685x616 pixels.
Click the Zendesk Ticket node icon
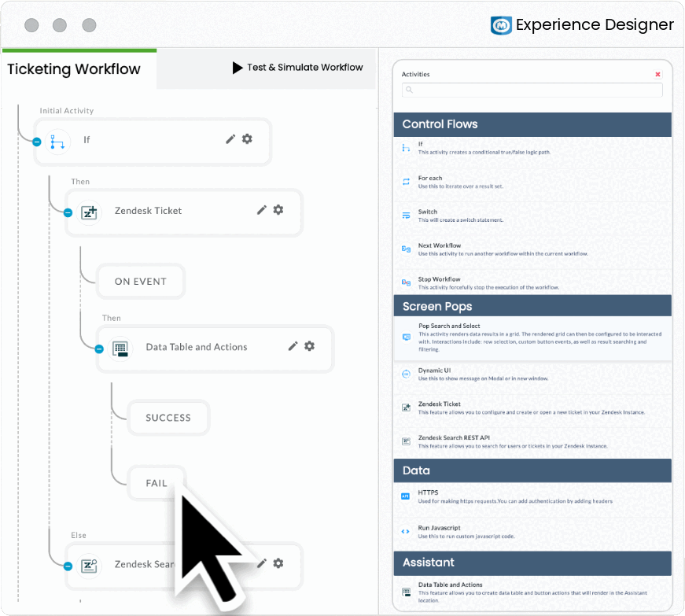click(89, 212)
